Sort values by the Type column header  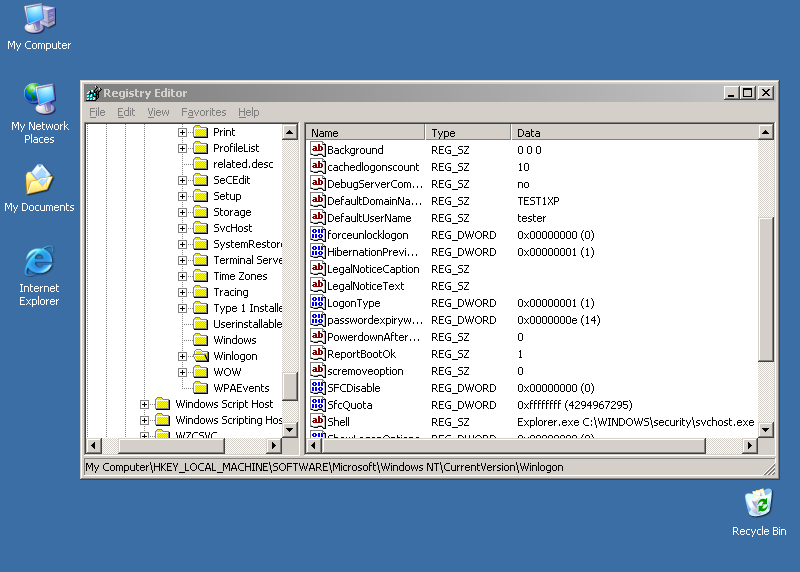click(467, 133)
